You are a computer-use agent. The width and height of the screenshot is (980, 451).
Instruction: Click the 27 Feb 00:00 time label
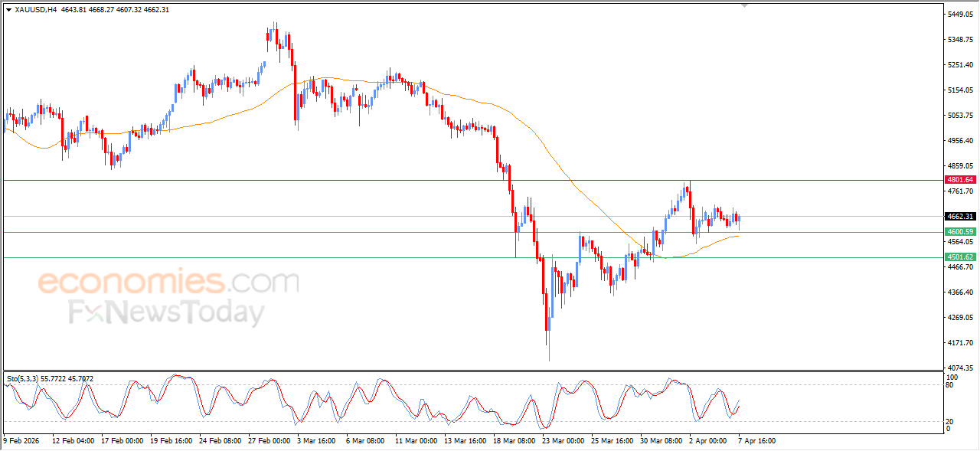click(x=269, y=441)
